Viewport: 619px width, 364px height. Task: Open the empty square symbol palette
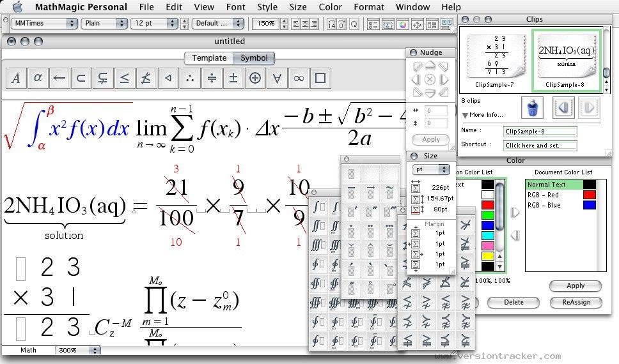pos(320,78)
